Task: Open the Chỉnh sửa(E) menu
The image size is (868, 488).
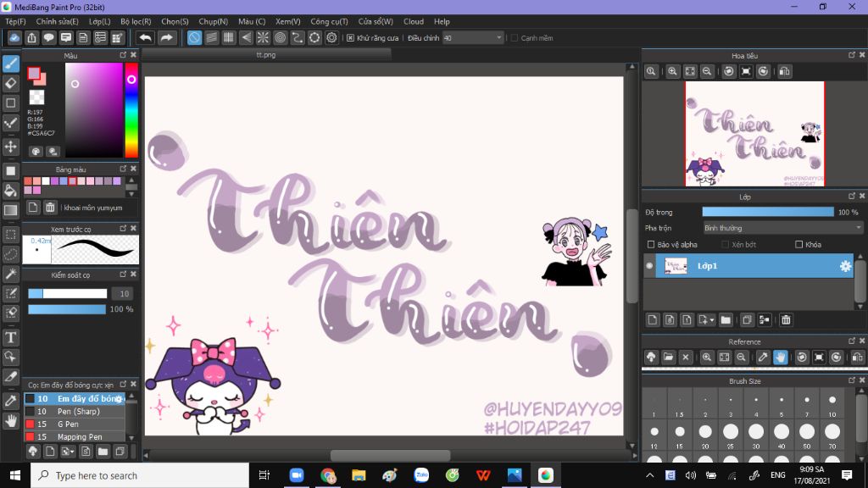Action: [57, 21]
